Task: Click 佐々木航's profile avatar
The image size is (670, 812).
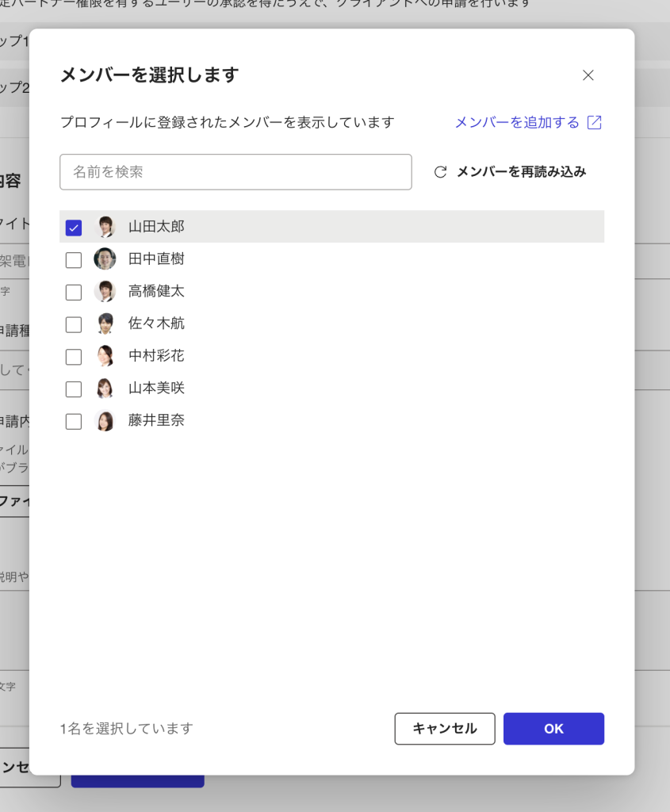Action: pyautogui.click(x=105, y=324)
